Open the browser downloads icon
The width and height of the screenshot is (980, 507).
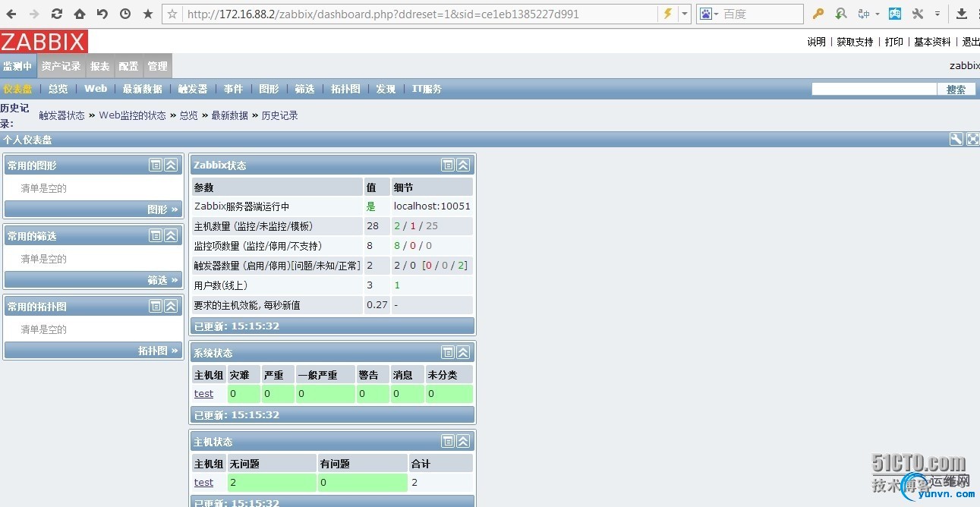tap(962, 14)
